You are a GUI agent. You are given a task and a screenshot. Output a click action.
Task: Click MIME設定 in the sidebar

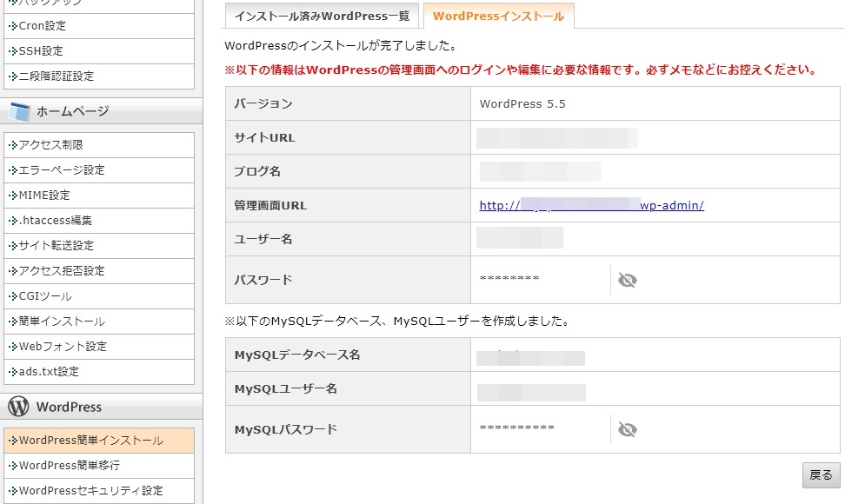click(x=43, y=196)
